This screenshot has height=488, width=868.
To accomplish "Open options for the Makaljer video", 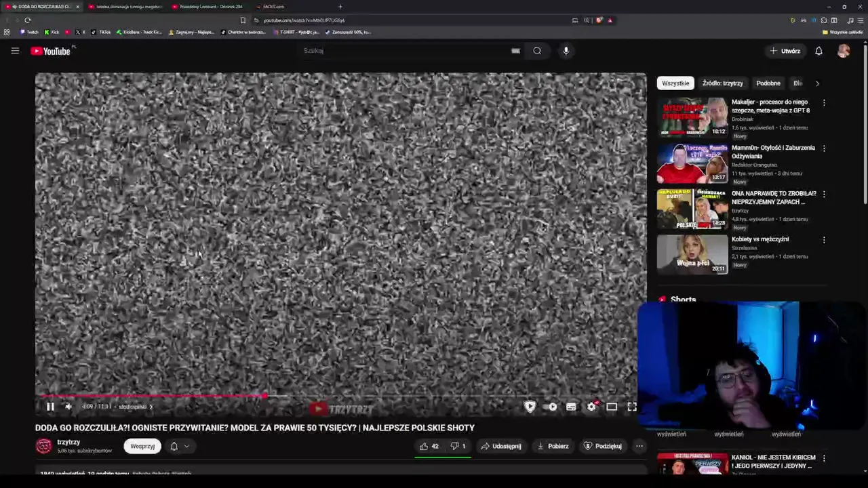I will click(824, 103).
